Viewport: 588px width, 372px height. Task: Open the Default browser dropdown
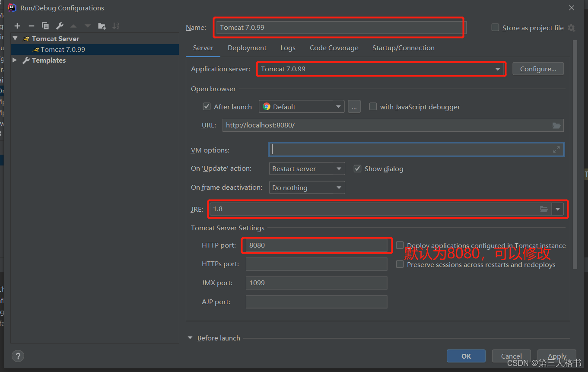click(302, 107)
